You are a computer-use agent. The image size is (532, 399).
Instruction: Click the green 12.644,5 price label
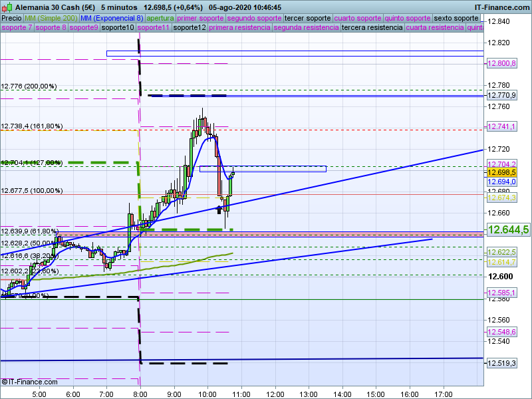tap(508, 229)
